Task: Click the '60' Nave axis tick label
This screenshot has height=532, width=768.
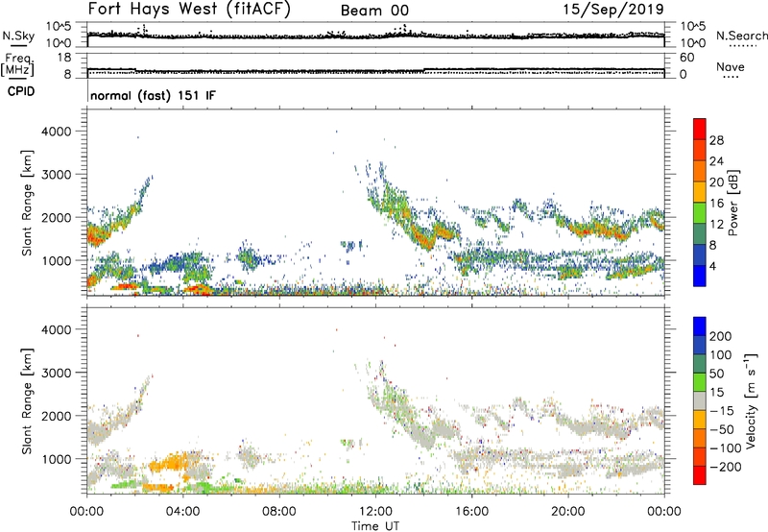Action: coord(687,58)
